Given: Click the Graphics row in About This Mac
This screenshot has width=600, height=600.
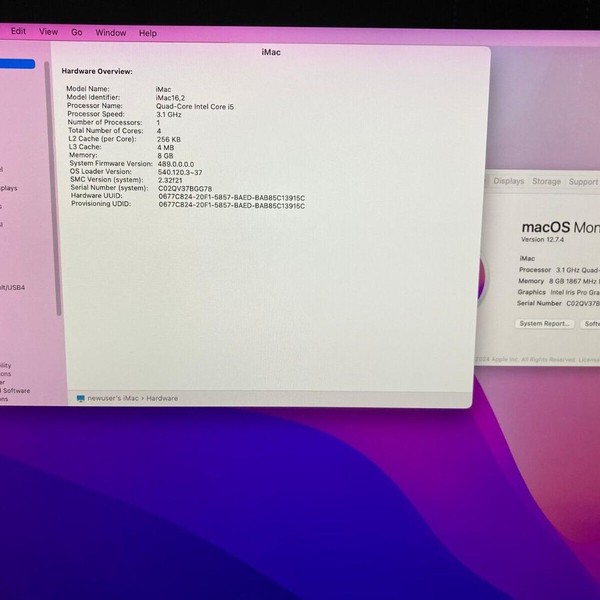Looking at the screenshot, I should click(558, 292).
